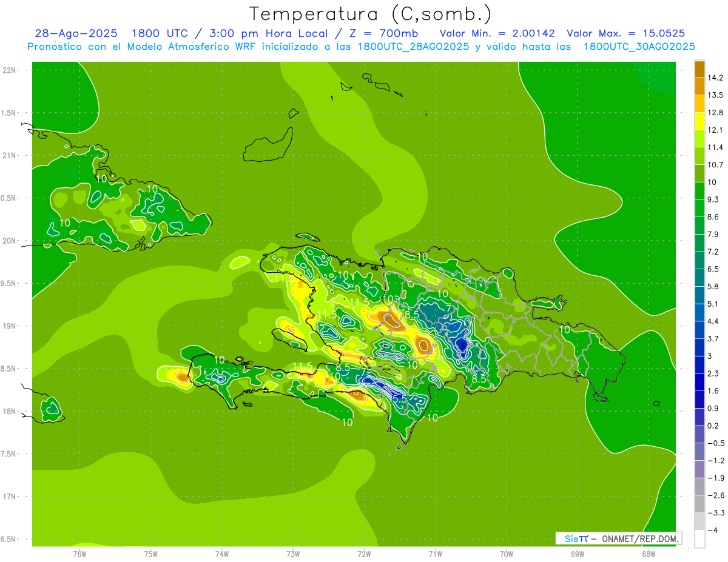Click the '7.5N' latitude axis label

8,454
